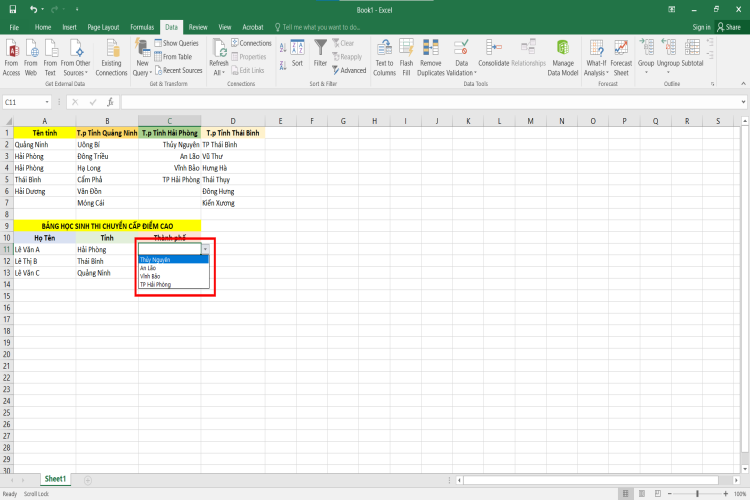Click the Subtotal icon

692,53
